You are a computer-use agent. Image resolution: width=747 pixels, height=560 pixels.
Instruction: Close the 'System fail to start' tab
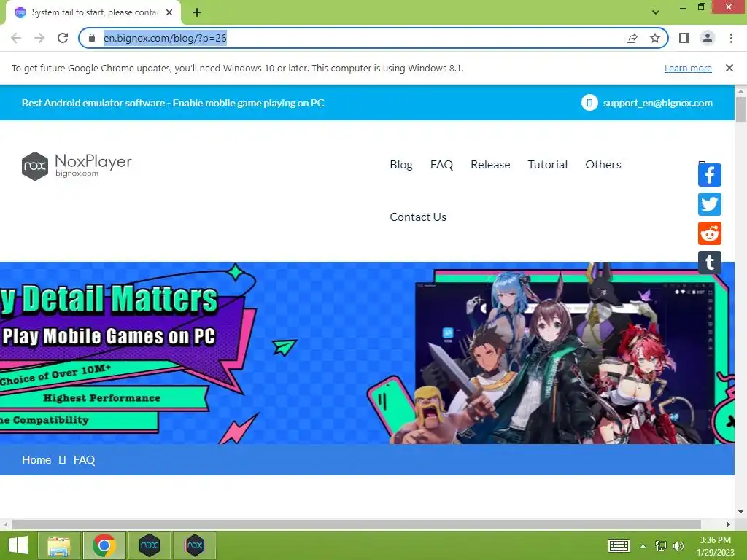click(x=169, y=12)
